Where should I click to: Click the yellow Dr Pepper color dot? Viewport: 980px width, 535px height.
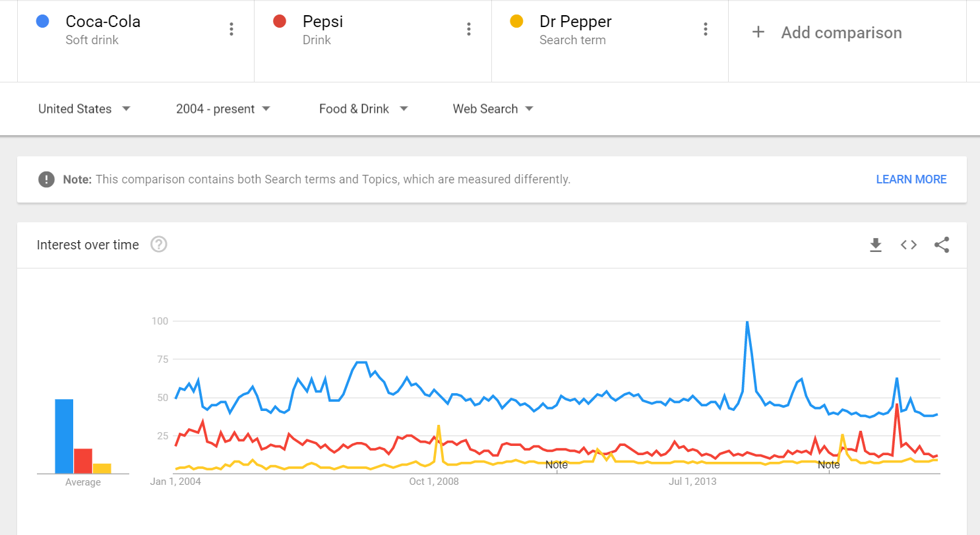[x=516, y=22]
